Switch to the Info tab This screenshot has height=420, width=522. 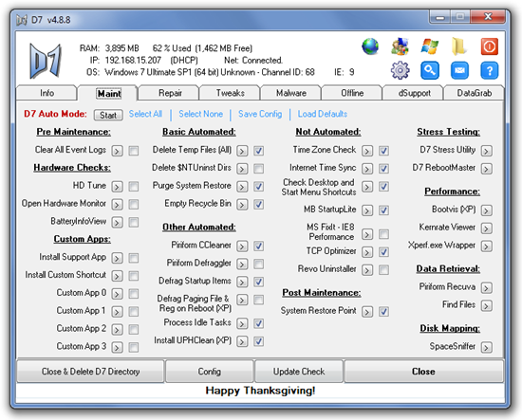point(47,93)
